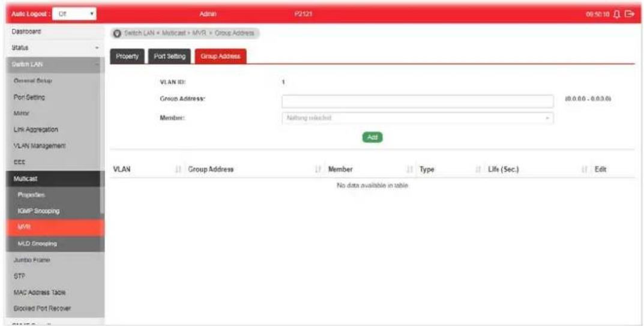Click the P2121 device name
This screenshot has width=644, height=326.
tap(303, 14)
